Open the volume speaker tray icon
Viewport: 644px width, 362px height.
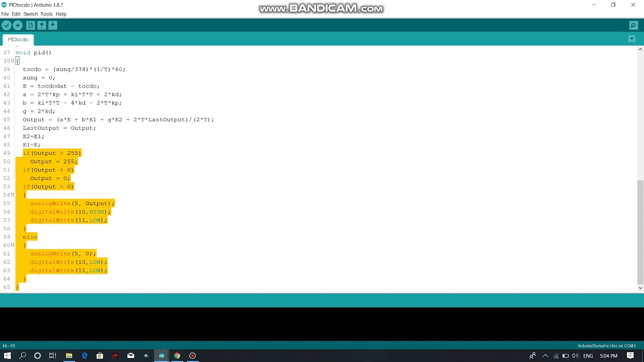click(x=575, y=356)
